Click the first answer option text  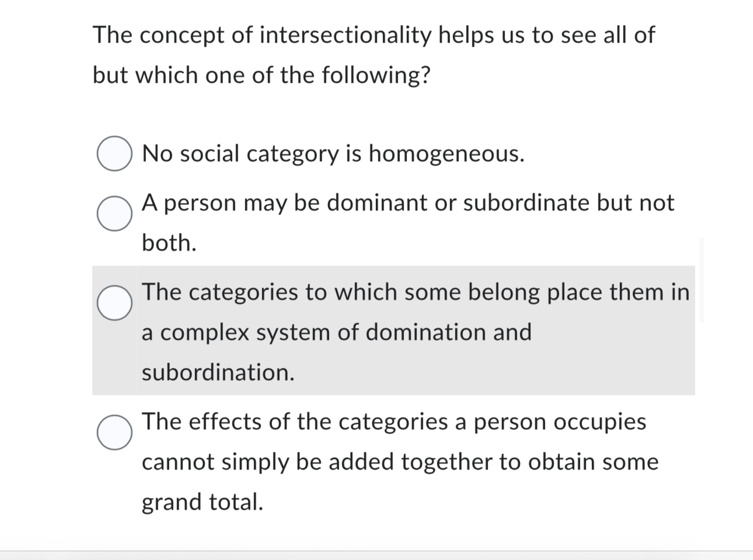coord(333,154)
